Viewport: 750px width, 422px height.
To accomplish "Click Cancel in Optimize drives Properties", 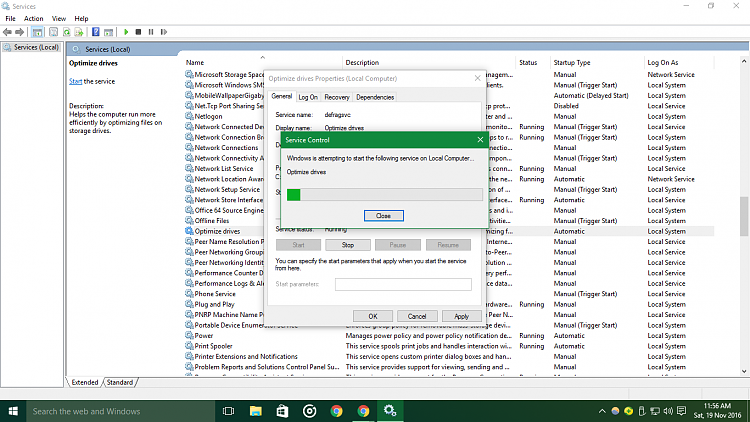I will click(417, 316).
